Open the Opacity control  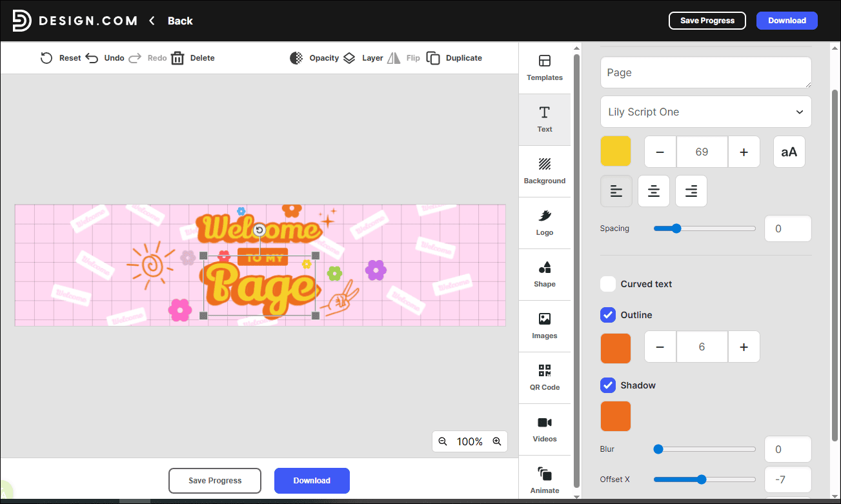tap(312, 57)
